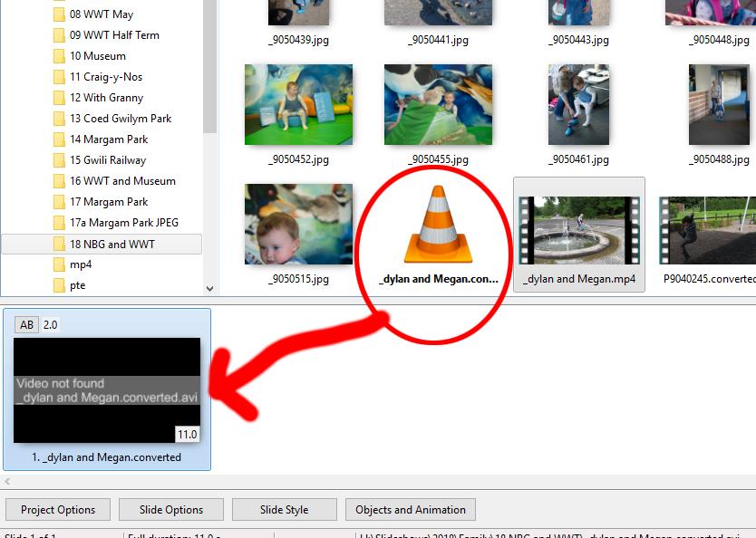Select the _9050452.jpg photo thumbnail
756x538 pixels.
click(x=298, y=105)
